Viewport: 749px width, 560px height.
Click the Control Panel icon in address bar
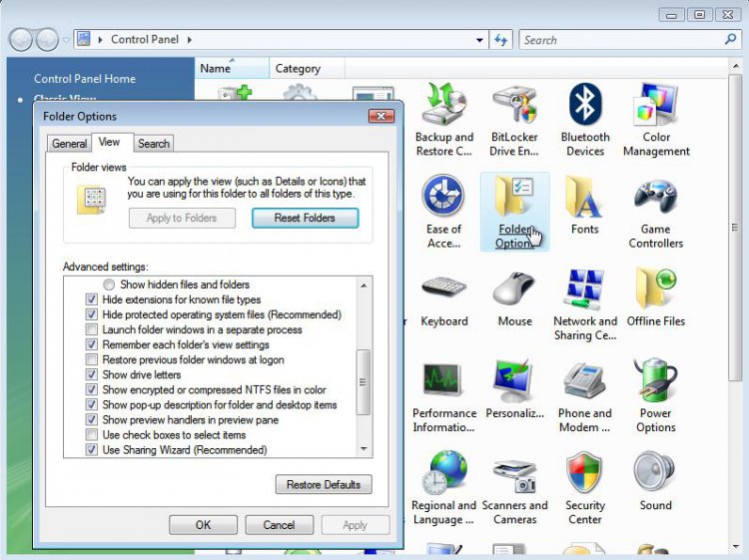(x=84, y=39)
